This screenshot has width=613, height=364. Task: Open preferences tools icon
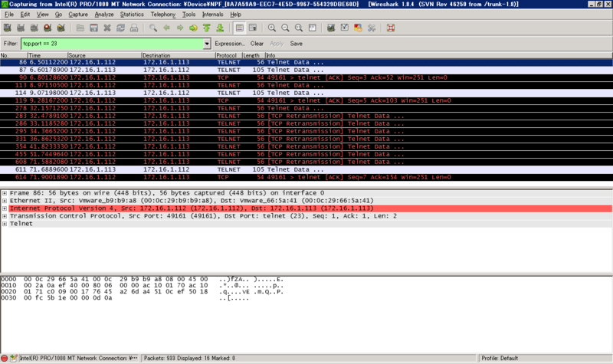[x=372, y=28]
